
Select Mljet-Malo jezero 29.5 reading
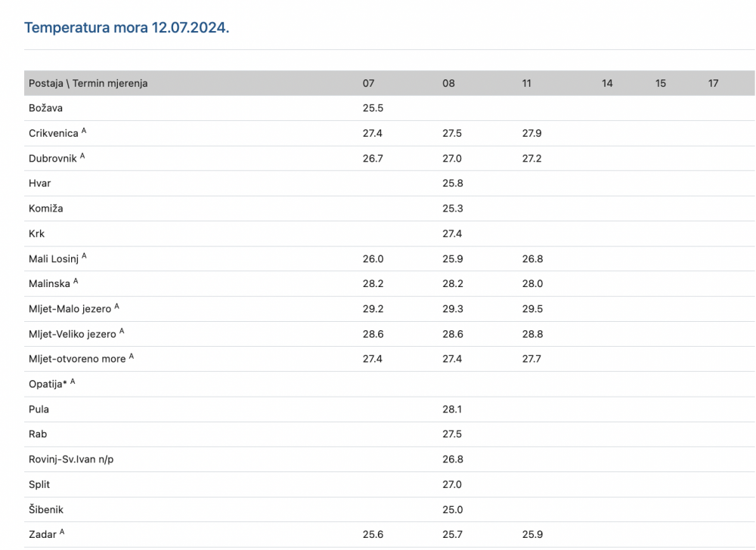(532, 309)
